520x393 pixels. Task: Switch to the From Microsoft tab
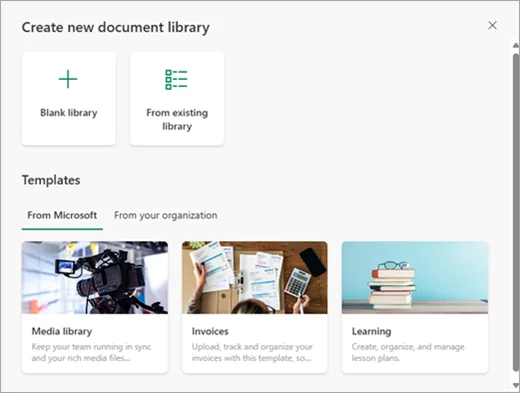coord(62,215)
